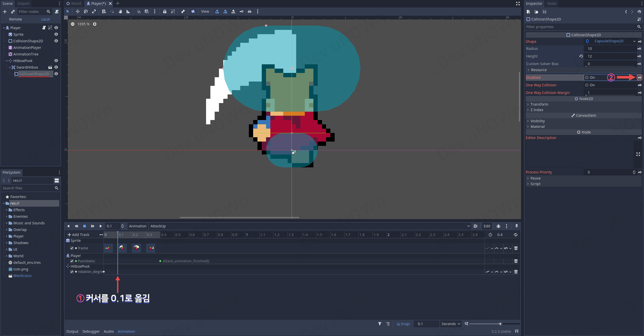Screen dimensions: 644x336
Task: Lock the selected node with the lock icon
Action: pyautogui.click(x=165, y=11)
